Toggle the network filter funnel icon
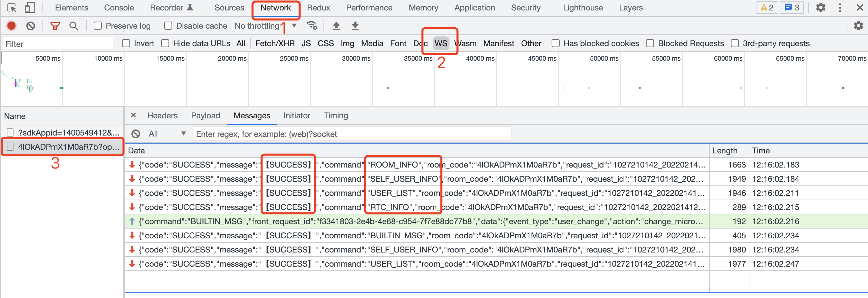Screen dimensions: 868x298 (55, 26)
